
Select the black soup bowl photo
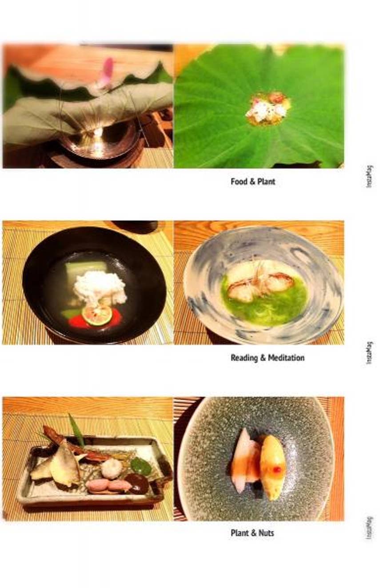coord(88,282)
